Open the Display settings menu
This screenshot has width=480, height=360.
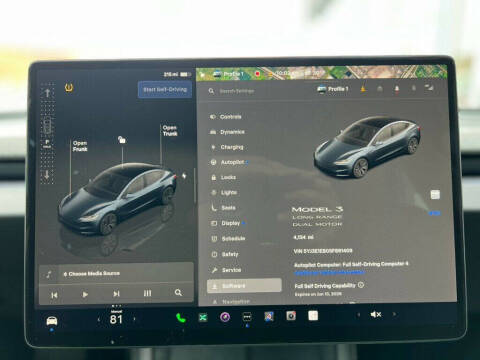(x=229, y=223)
